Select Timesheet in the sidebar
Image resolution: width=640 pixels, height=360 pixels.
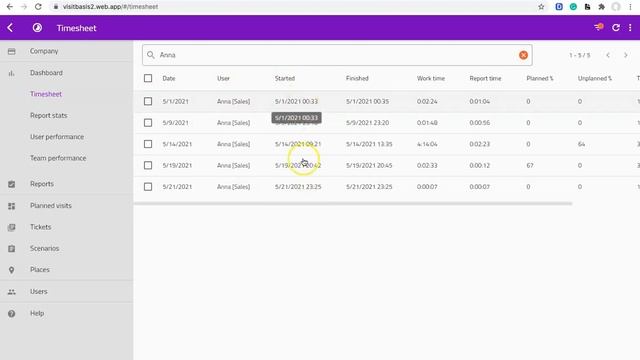(x=46, y=94)
